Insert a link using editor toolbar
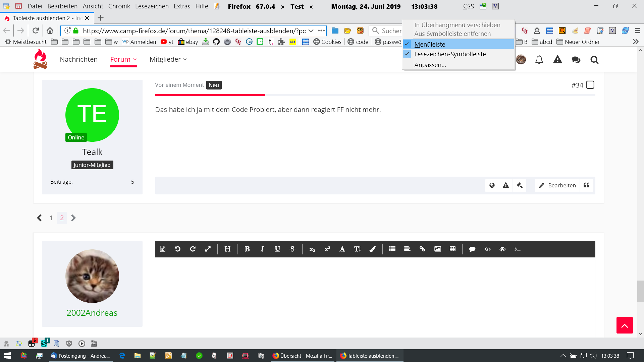 point(422,249)
